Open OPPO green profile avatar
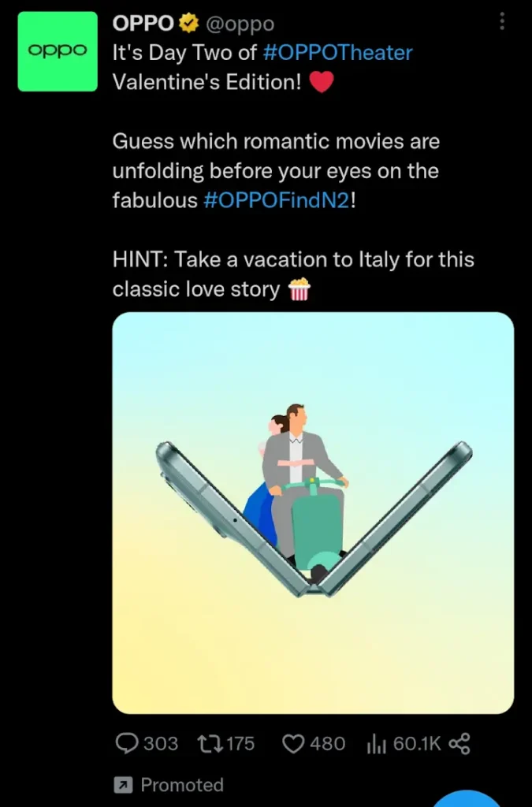This screenshot has width=532, height=807. point(58,51)
